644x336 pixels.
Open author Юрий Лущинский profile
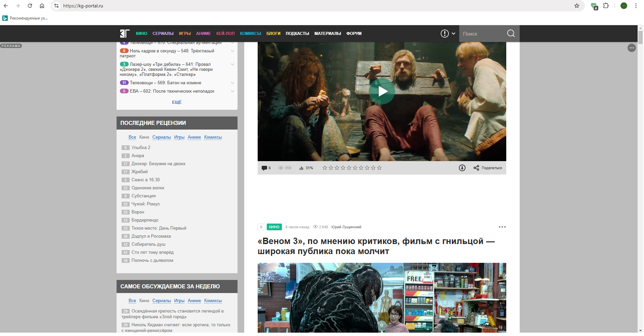coord(346,227)
